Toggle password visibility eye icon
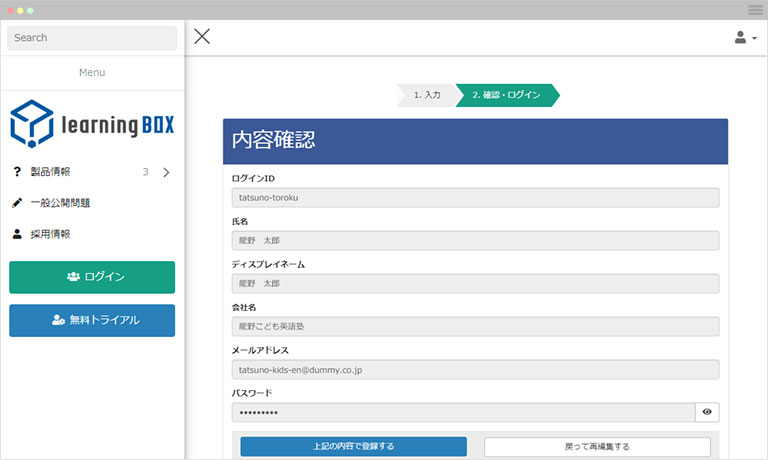The height and width of the screenshot is (460, 768). coord(707,412)
